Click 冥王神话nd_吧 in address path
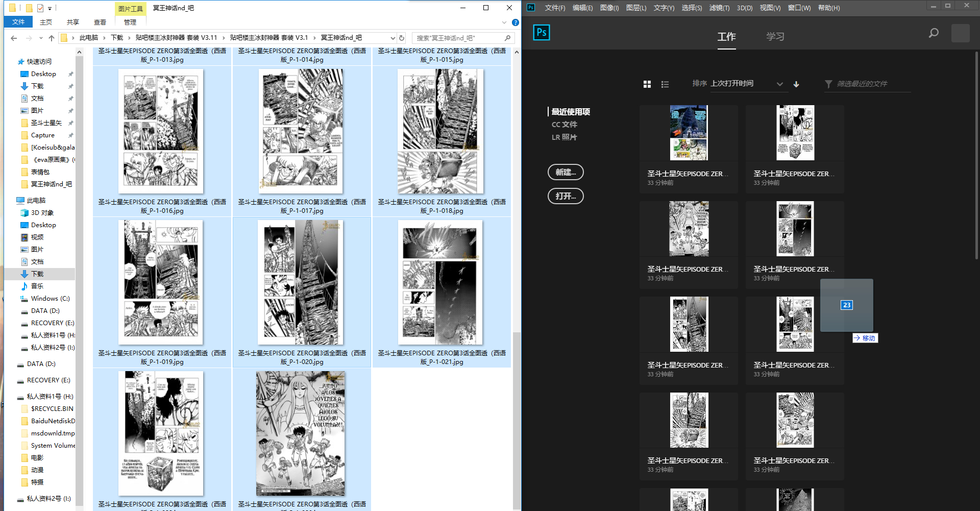The width and height of the screenshot is (980, 511). coord(341,38)
